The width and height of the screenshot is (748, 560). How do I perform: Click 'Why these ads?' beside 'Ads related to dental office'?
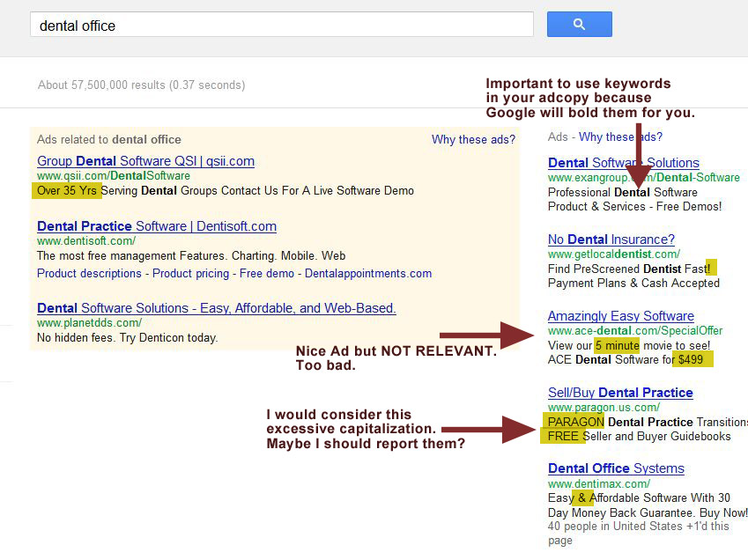472,140
